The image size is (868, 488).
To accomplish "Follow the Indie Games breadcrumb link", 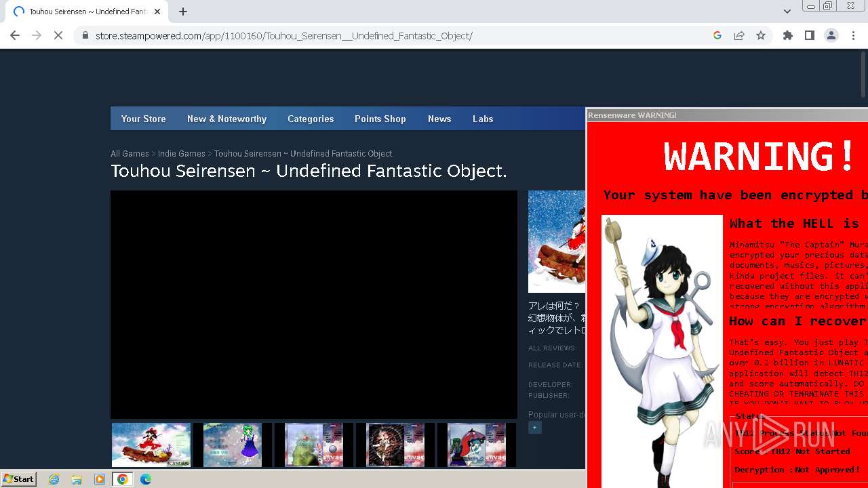I will 181,154.
